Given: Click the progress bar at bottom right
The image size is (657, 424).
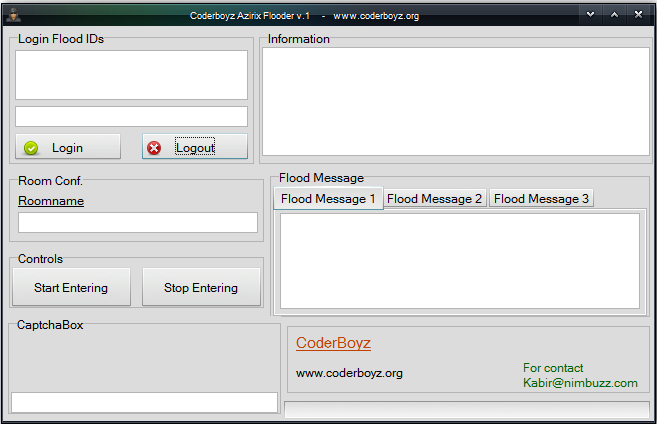Looking at the screenshot, I should (467, 410).
